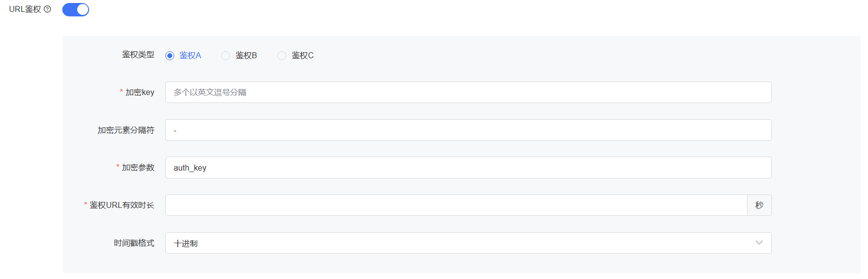The image size is (868, 279).
Task: Expand the timestamp format chevron arrow
Action: (759, 243)
